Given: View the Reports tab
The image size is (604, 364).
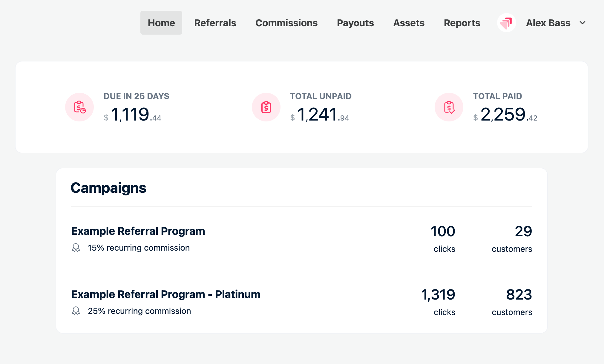Looking at the screenshot, I should coord(462,23).
